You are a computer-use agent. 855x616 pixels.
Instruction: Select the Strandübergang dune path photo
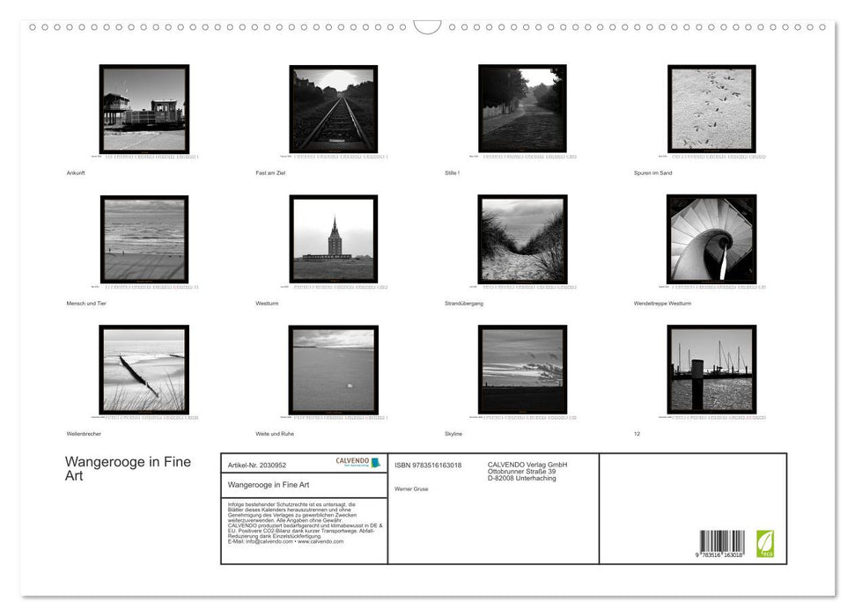click(521, 239)
